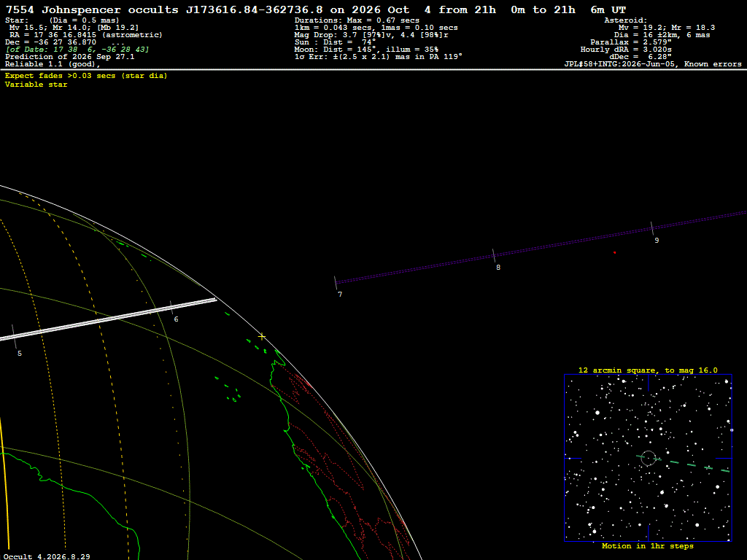This screenshot has height=560, width=747.
Task: Click the '12 arcmin square' chart caption
Action: (648, 370)
